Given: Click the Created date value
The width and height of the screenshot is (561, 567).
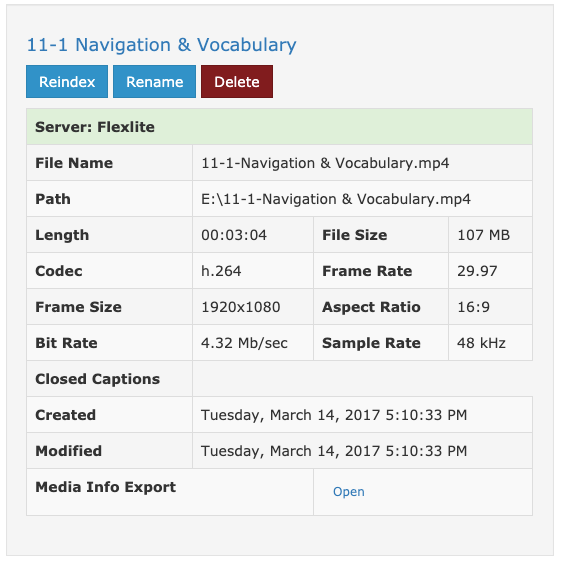Looking at the screenshot, I should (334, 415).
